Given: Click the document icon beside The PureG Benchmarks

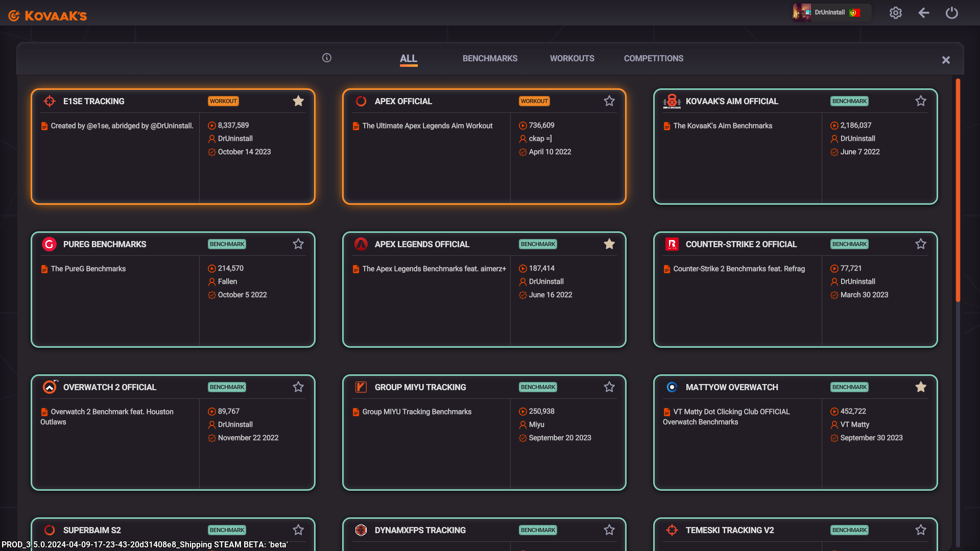Looking at the screenshot, I should click(x=44, y=269).
